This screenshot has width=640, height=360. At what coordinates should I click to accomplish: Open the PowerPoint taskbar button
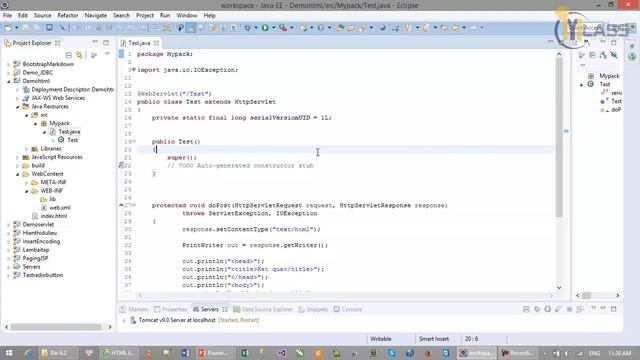[213, 353]
